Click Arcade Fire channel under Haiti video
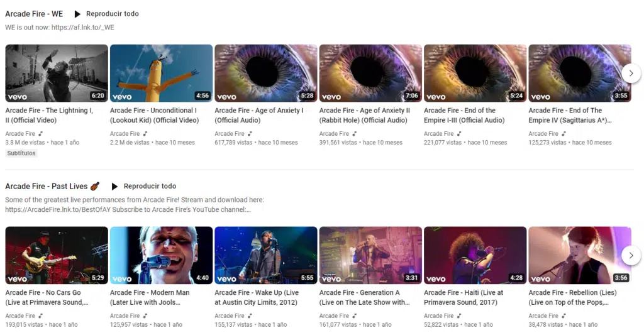Screen dimensions: 644x335 [439, 316]
